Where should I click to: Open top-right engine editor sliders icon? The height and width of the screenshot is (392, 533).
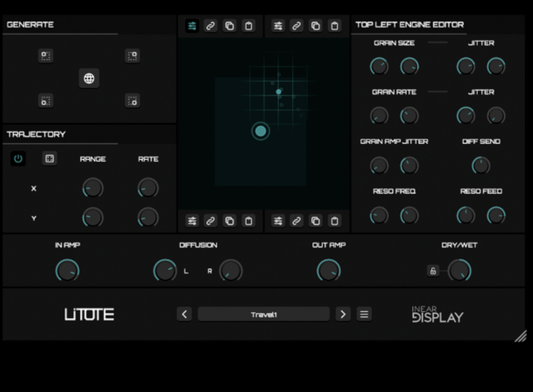[x=278, y=26]
